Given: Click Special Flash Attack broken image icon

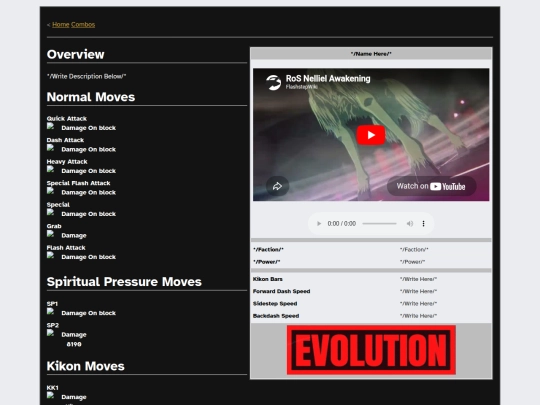Looking at the screenshot, I should tap(51, 191).
